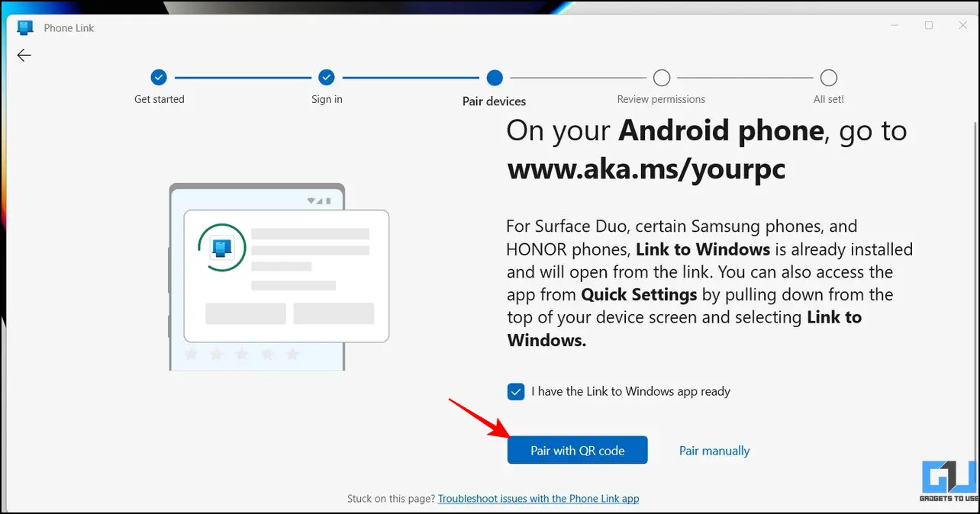Viewport: 980px width, 514px height.
Task: Minimize the Phone Link window
Action: click(895, 26)
